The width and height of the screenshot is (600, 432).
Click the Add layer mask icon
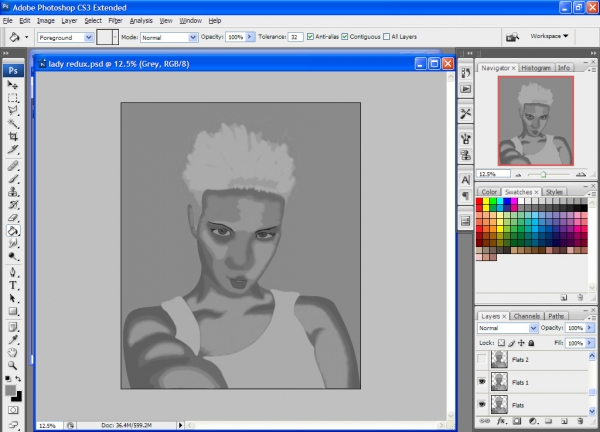click(x=517, y=421)
